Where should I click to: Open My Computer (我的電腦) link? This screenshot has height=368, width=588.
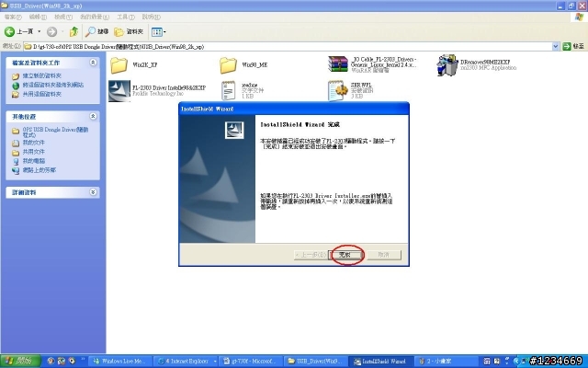(33, 161)
